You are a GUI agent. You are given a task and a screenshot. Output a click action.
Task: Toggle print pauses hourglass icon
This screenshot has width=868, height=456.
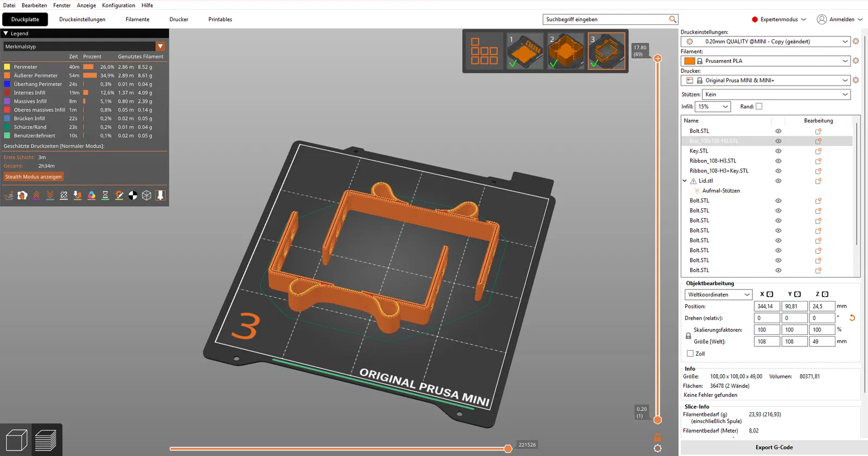point(105,195)
